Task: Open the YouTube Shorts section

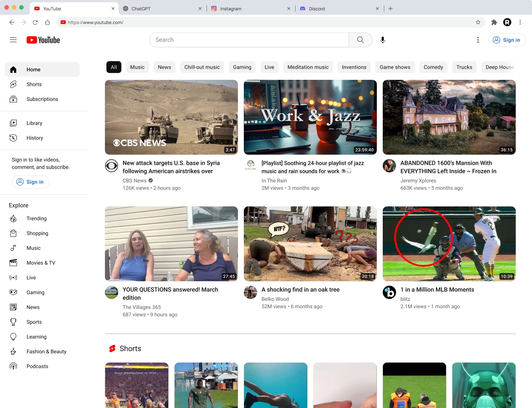Action: (34, 84)
